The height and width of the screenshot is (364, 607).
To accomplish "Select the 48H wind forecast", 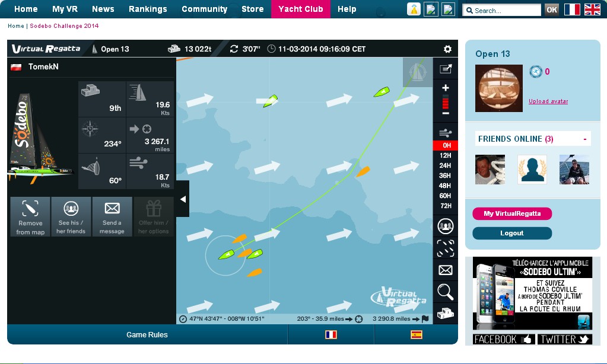I will coord(445,186).
